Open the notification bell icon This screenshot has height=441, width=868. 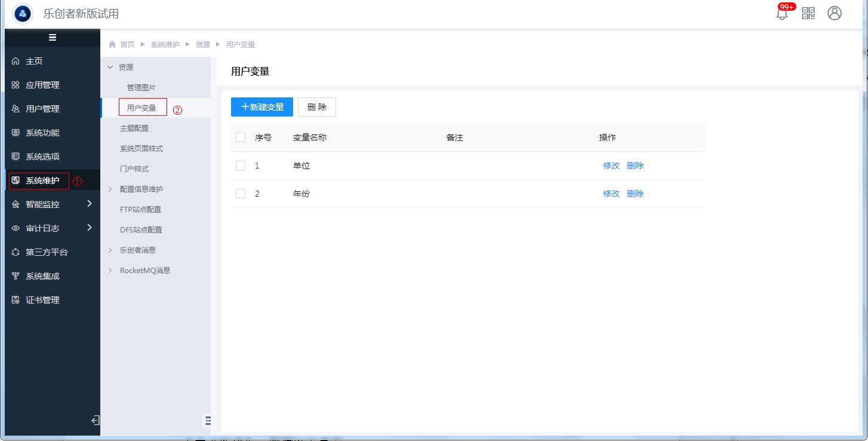(782, 14)
